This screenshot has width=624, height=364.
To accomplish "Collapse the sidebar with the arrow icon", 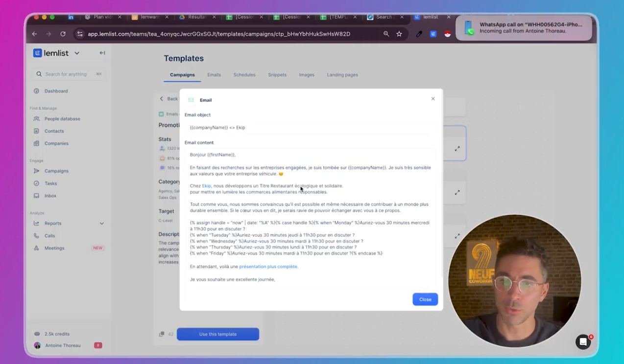I will (x=102, y=53).
